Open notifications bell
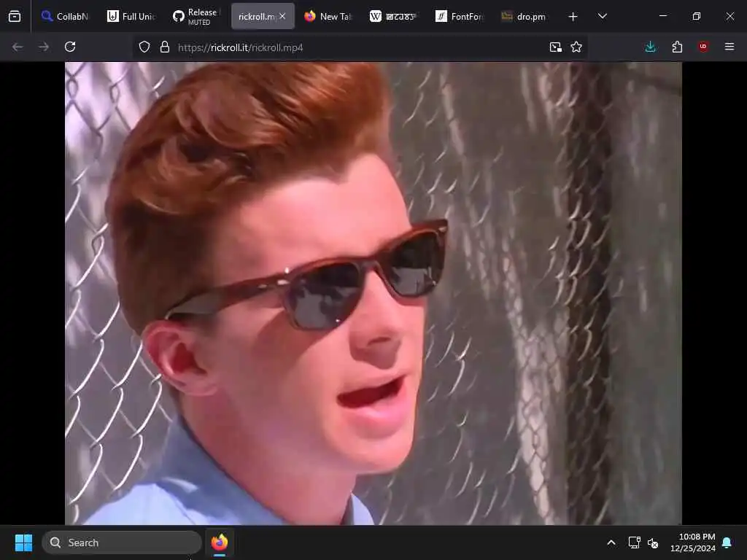 click(727, 542)
